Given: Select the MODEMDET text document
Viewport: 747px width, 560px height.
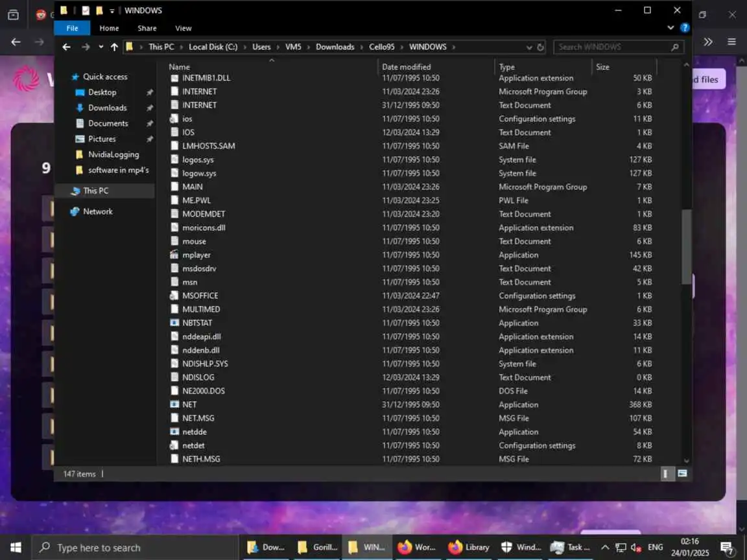Looking at the screenshot, I should [204, 214].
